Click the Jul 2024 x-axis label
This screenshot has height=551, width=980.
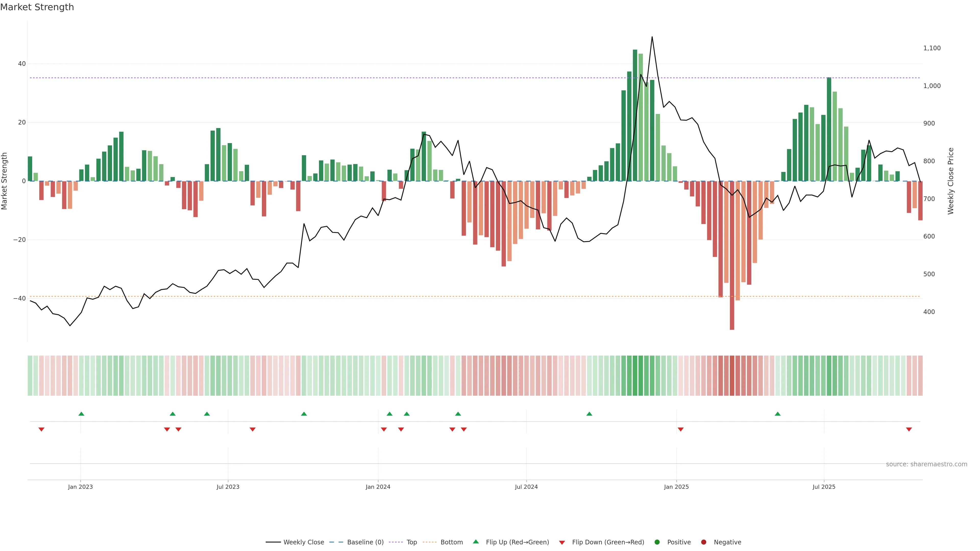click(x=526, y=487)
